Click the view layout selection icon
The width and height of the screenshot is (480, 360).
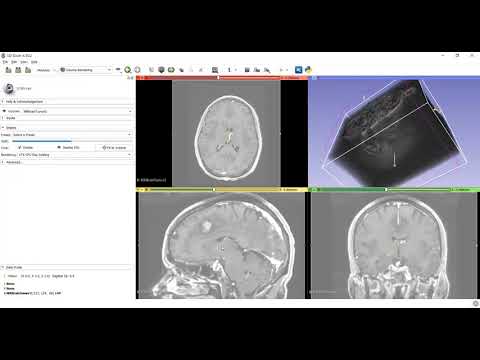click(215, 70)
